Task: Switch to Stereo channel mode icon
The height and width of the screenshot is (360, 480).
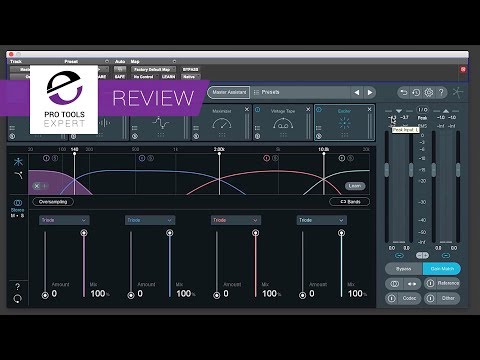Action: (x=18, y=203)
